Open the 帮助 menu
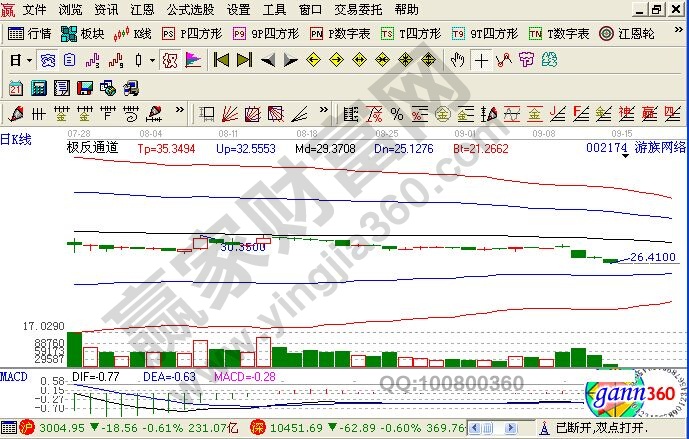689x439 pixels. click(406, 9)
